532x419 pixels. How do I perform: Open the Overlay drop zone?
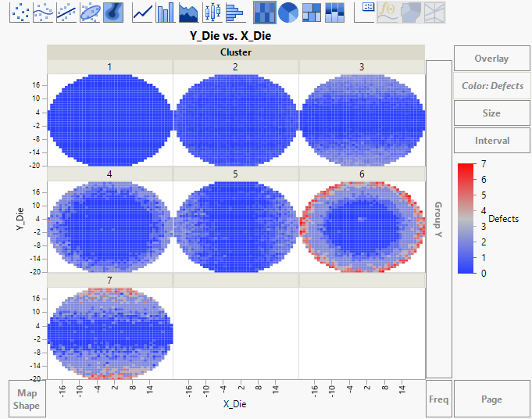pyautogui.click(x=491, y=59)
